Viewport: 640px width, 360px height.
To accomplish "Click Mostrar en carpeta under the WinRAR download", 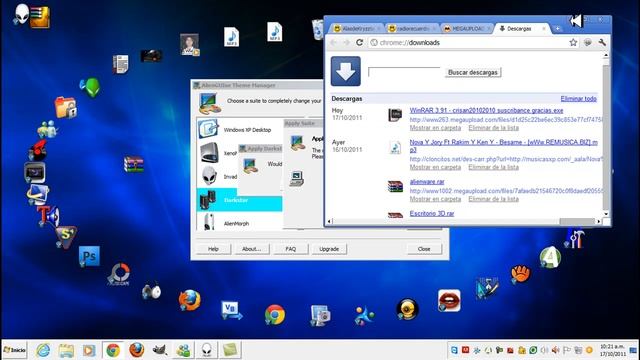I will tap(435, 128).
